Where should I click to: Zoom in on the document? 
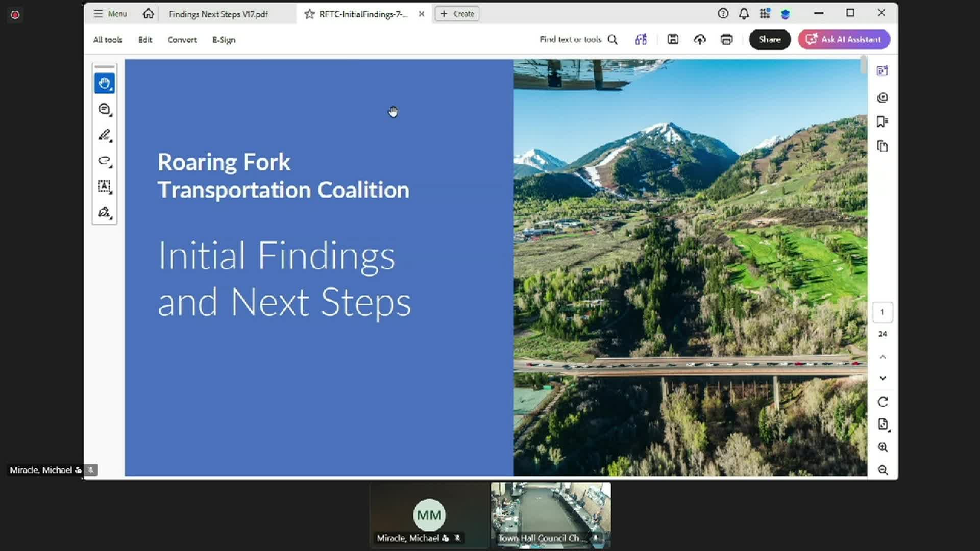click(x=883, y=447)
